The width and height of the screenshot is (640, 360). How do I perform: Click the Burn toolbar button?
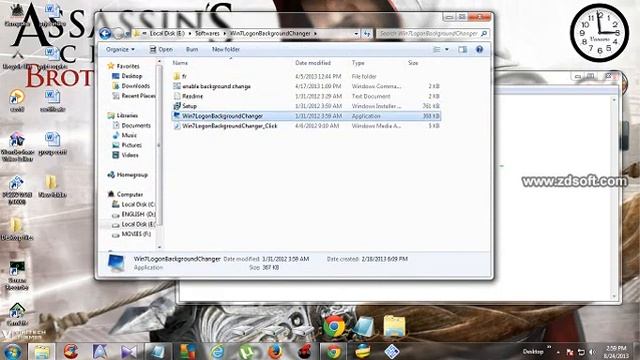pos(192,49)
